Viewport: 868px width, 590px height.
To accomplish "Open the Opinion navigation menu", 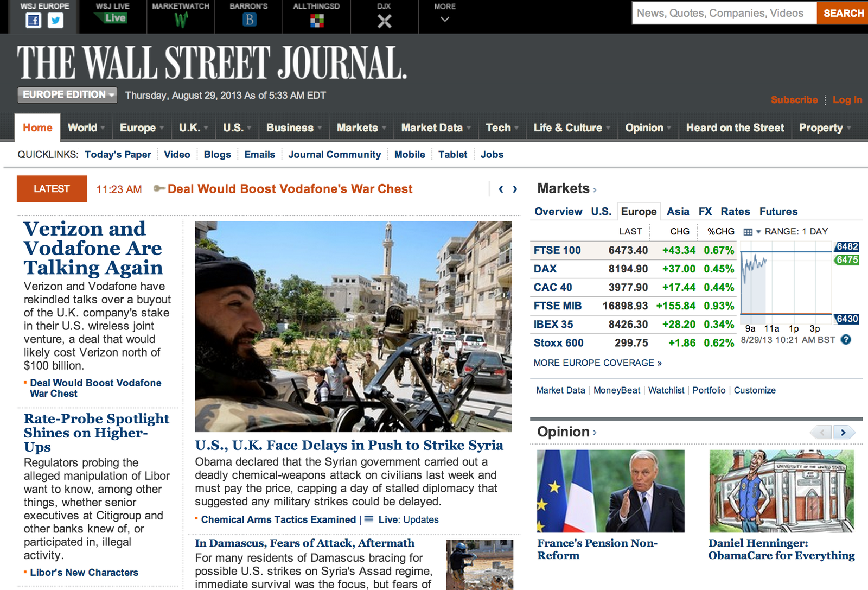I will [x=648, y=128].
